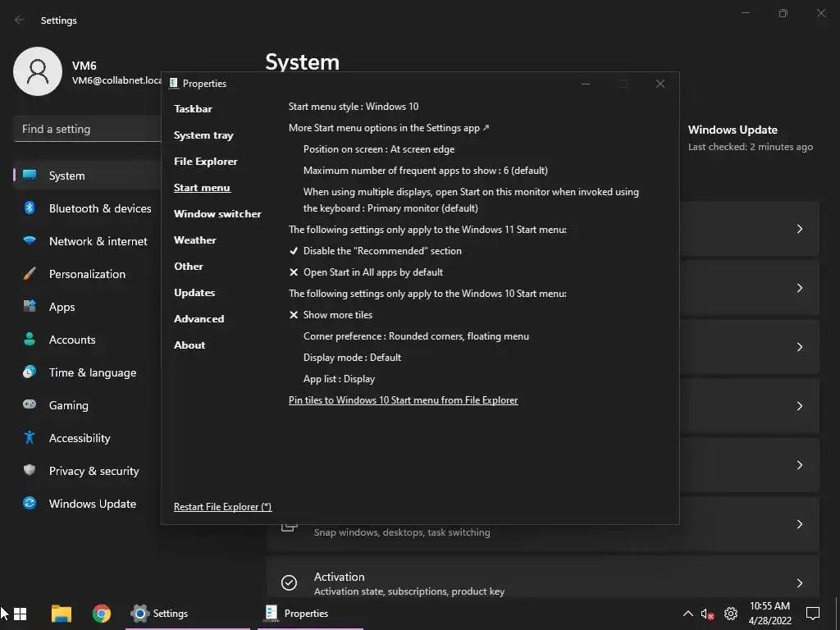This screenshot has width=840, height=630.
Task: Click the Privacy & security shield icon
Action: pos(30,470)
